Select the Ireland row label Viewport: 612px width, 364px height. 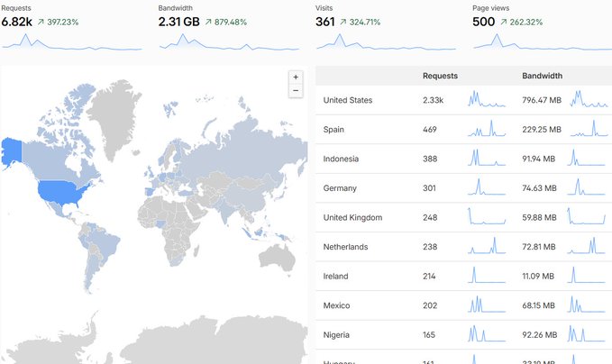335,277
